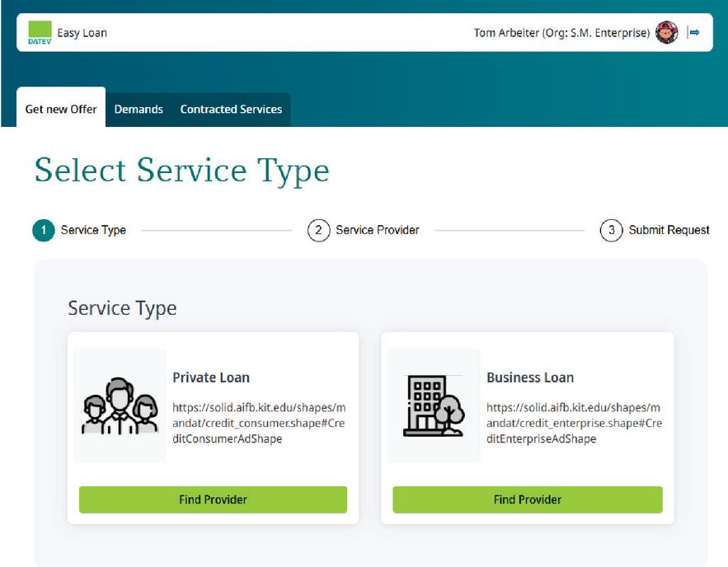Click the credit_enterprise shape URL text

[574, 424]
